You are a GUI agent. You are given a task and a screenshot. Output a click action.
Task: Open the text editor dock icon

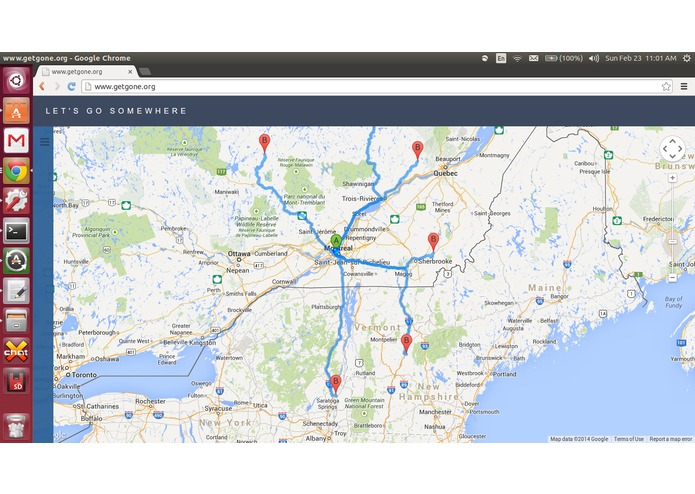(x=16, y=291)
